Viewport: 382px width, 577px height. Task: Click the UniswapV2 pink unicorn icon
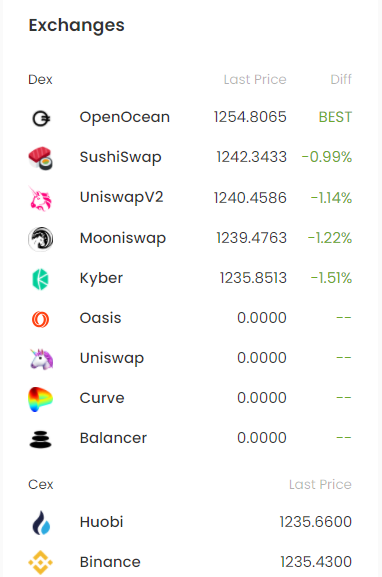tap(40, 199)
